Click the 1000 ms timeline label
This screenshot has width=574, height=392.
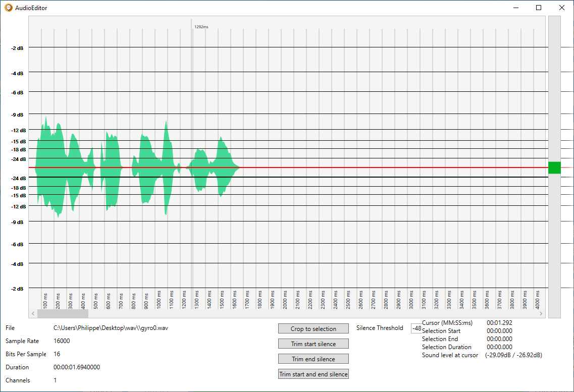159,300
